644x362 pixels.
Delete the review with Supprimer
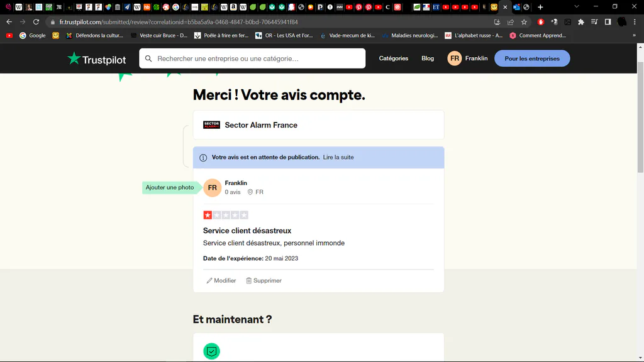264,281
